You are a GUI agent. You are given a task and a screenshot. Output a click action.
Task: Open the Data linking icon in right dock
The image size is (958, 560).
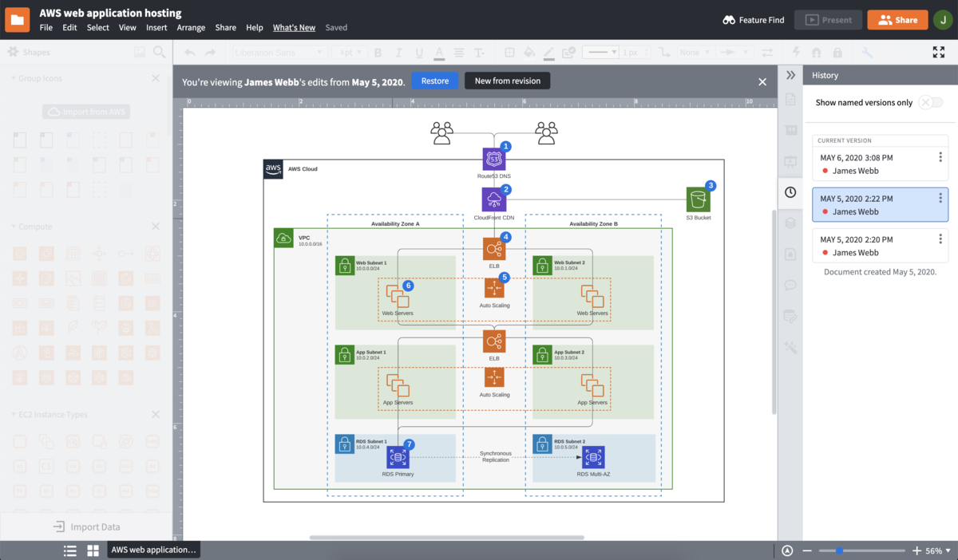pyautogui.click(x=790, y=316)
